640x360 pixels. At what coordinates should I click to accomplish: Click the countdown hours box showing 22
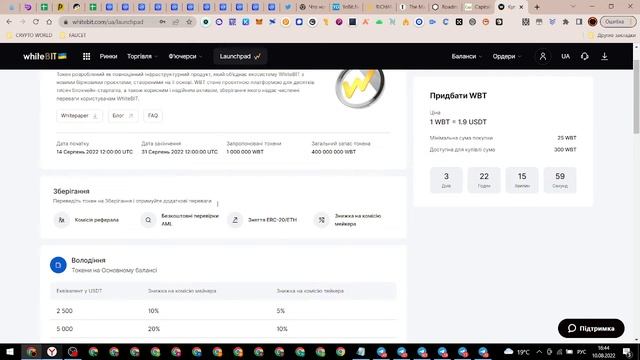(484, 180)
